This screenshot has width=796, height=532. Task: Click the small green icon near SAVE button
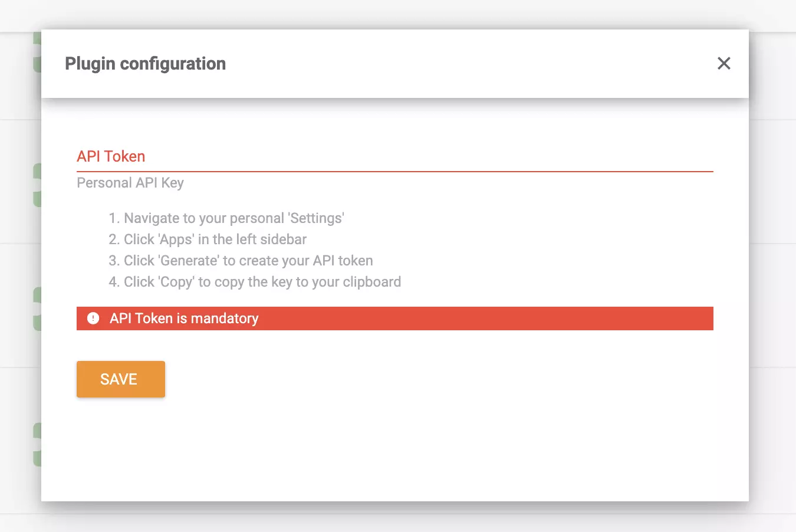click(37, 321)
